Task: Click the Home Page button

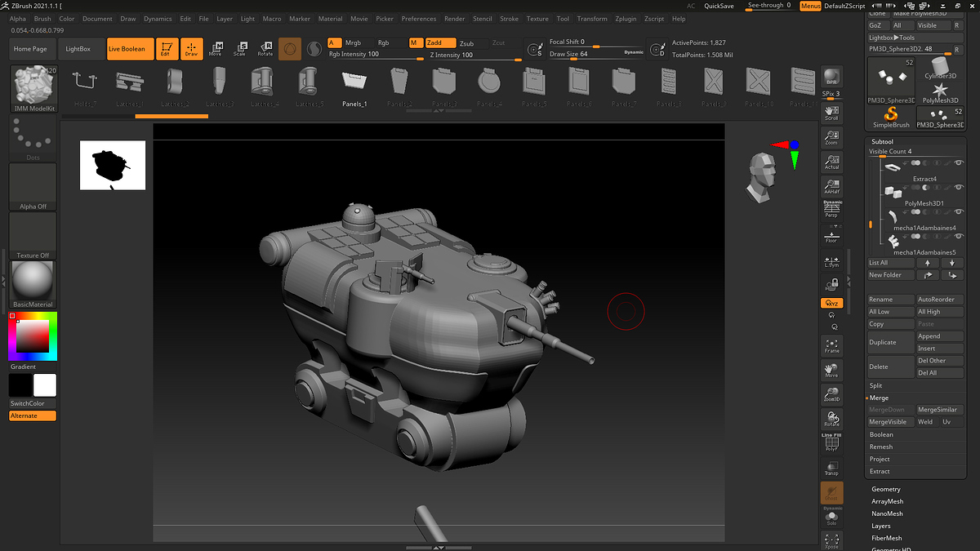Action: [30, 49]
